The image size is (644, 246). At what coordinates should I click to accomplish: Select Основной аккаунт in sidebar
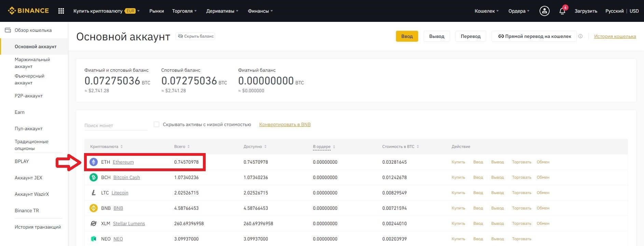(36, 46)
